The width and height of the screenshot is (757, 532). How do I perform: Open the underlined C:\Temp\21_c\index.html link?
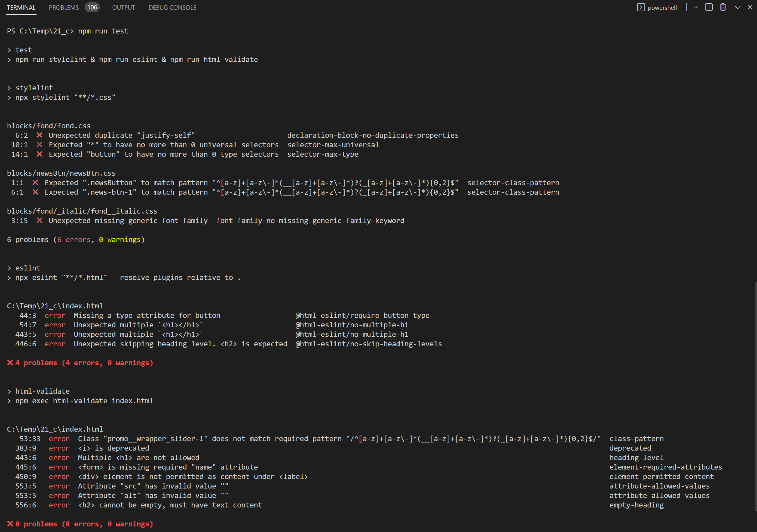tap(55, 306)
